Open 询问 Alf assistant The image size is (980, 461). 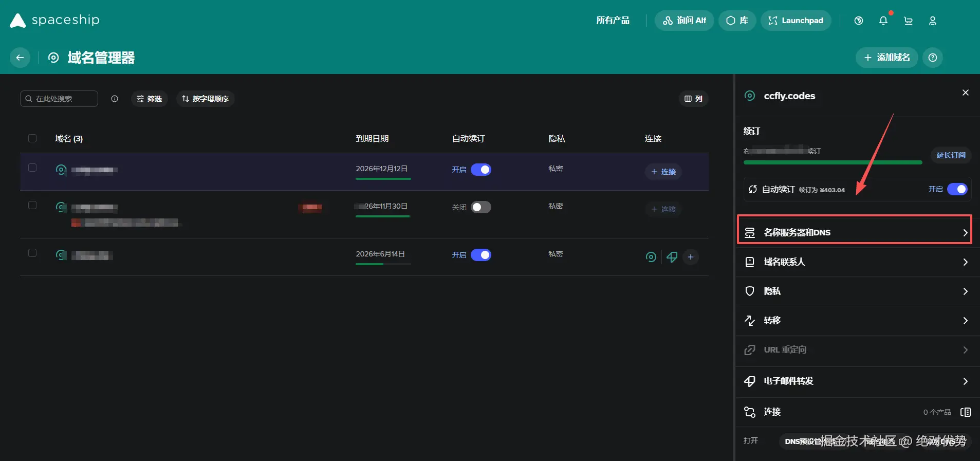click(684, 21)
